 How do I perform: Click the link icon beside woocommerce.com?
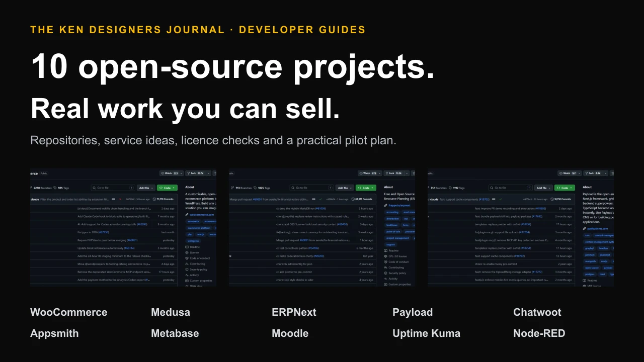pos(187,215)
